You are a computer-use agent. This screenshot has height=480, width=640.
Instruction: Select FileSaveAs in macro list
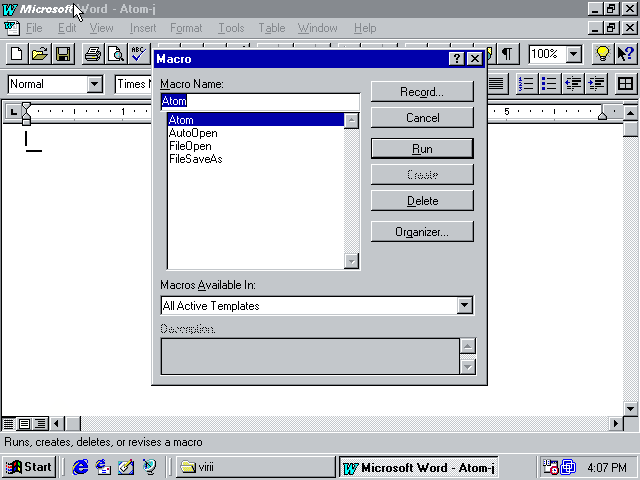coord(256,159)
